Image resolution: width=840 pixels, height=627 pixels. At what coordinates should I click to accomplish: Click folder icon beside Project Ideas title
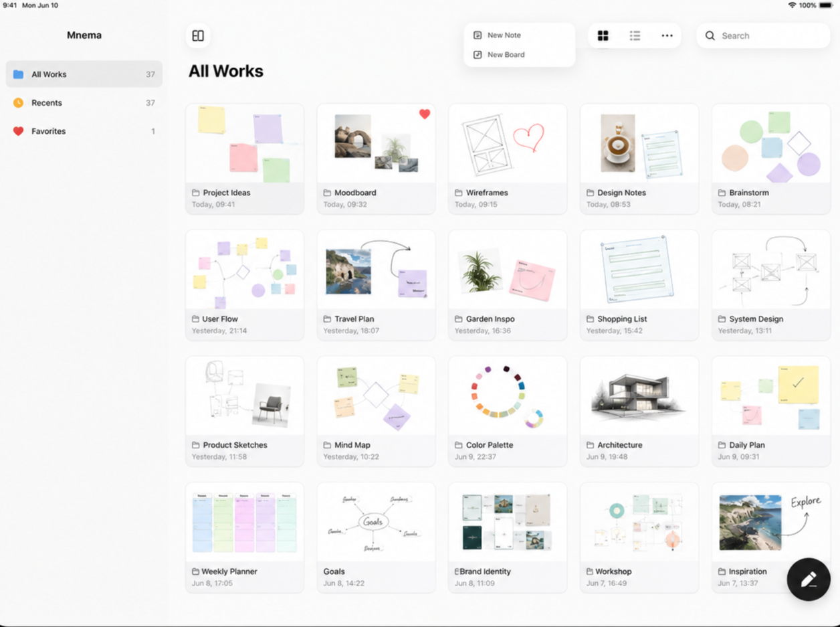pos(196,193)
